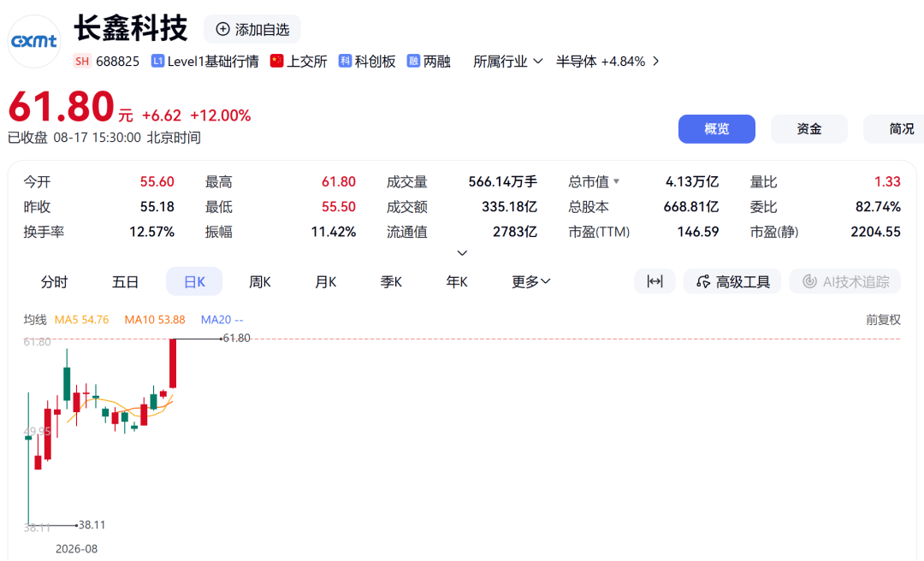Click the MA20 -- indicator label
Screen dimensions: 924x561
pos(222,320)
